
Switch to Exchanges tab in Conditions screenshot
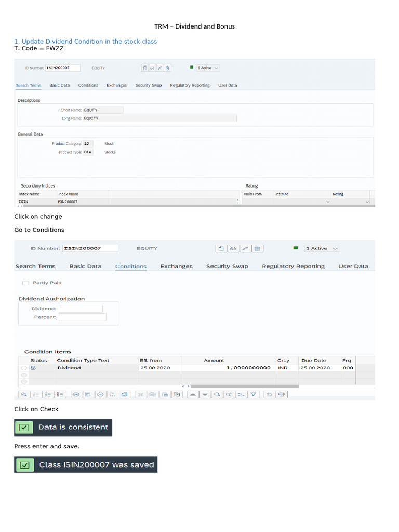pyautogui.click(x=177, y=267)
